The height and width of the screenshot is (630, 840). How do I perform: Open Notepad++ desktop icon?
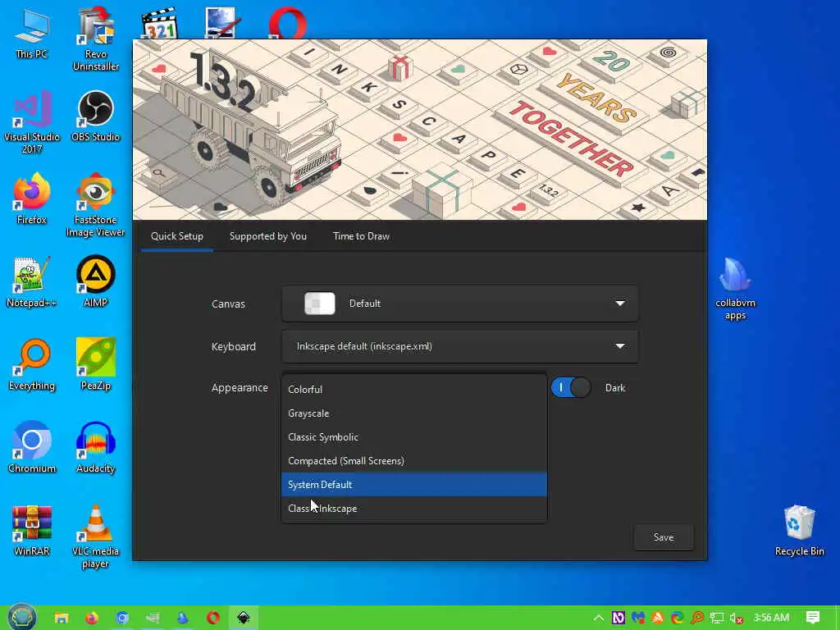click(x=32, y=282)
